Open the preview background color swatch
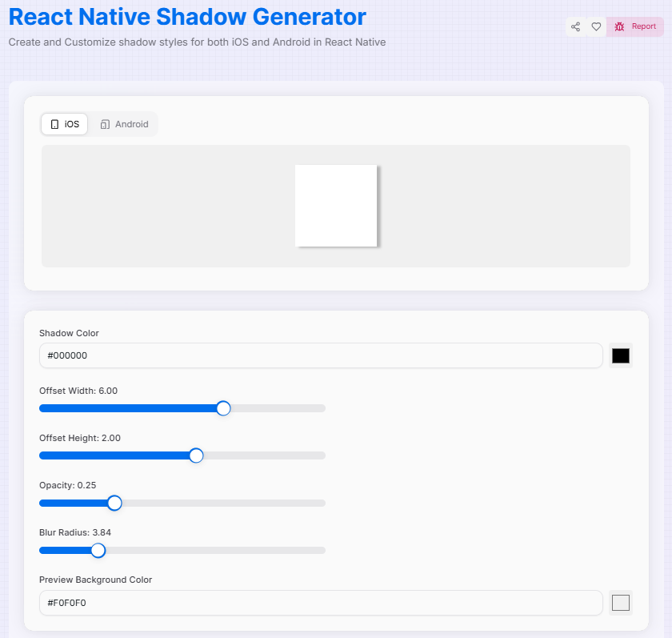672x638 pixels. click(x=621, y=603)
